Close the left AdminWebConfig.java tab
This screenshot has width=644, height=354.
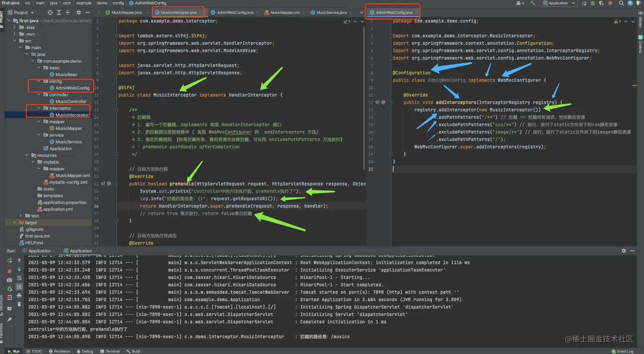[257, 13]
